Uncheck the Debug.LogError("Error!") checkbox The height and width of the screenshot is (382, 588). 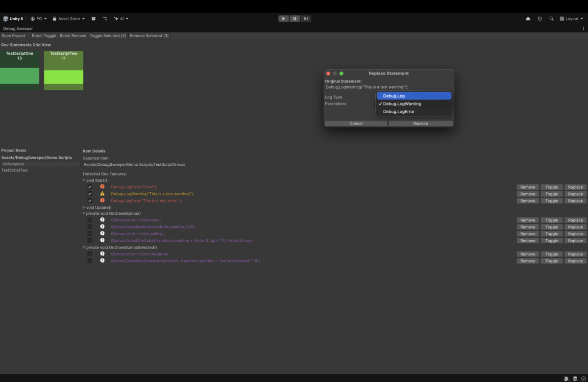click(x=90, y=187)
